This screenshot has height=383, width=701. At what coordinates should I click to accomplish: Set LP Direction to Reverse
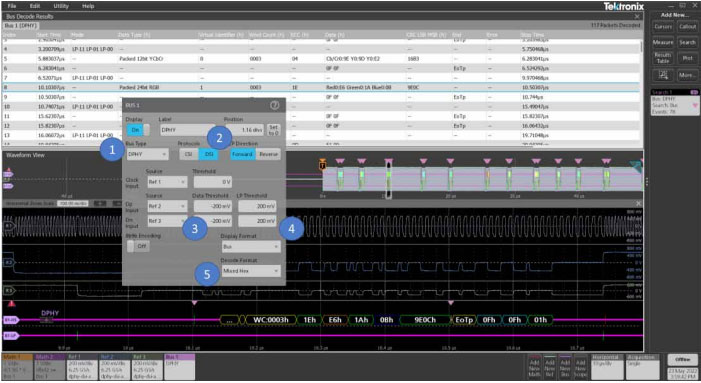coord(268,154)
